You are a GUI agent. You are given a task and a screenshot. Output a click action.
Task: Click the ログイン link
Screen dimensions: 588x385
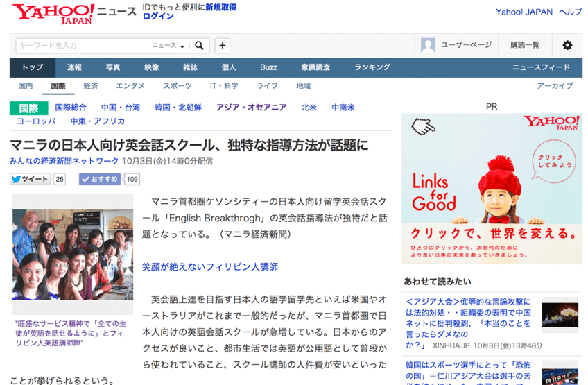click(158, 16)
